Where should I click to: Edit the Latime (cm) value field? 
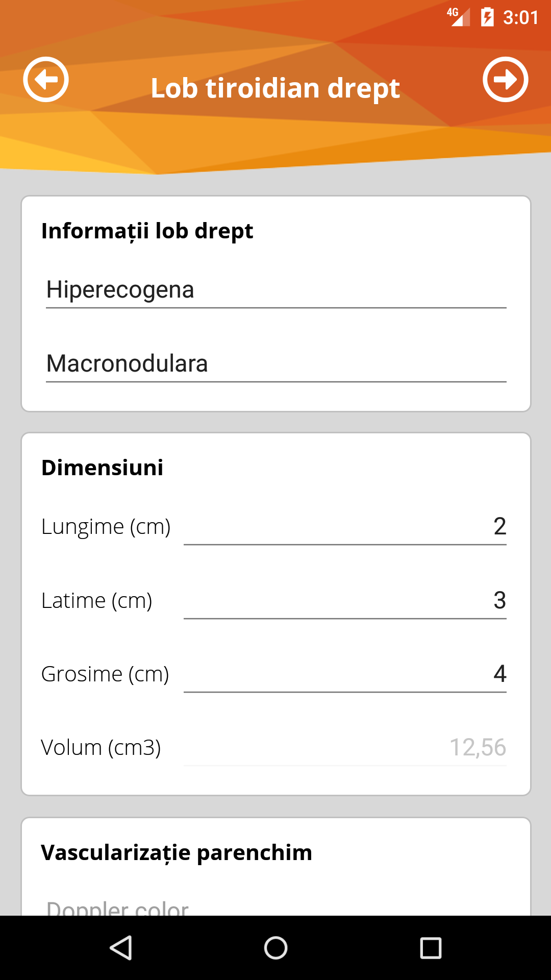tap(345, 601)
